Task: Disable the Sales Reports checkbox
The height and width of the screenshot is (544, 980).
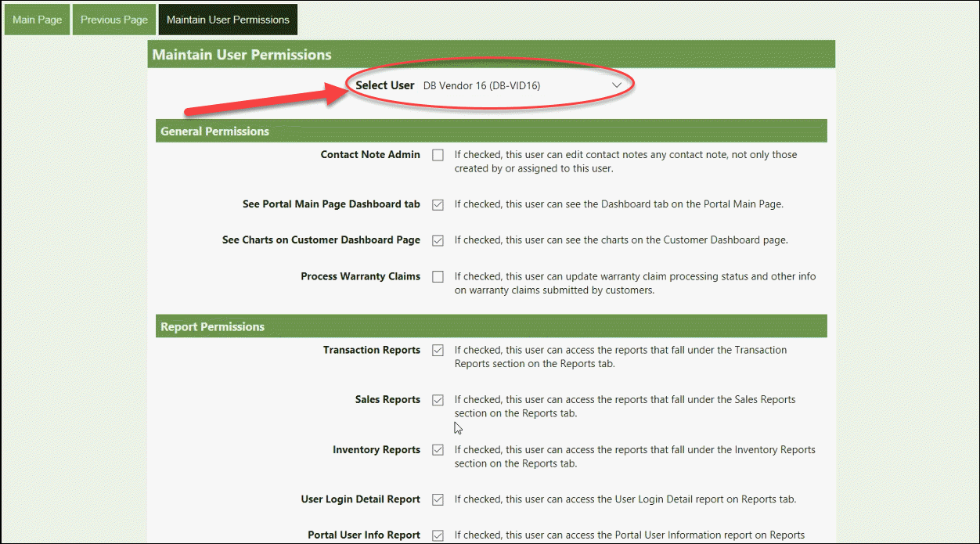Action: tap(438, 400)
